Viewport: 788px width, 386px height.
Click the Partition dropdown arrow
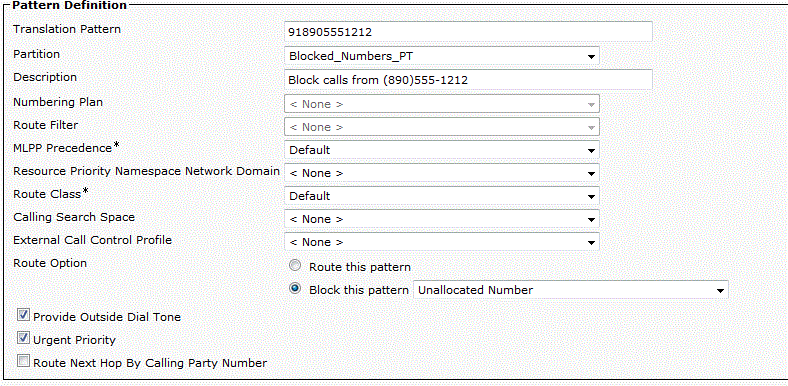[592, 56]
